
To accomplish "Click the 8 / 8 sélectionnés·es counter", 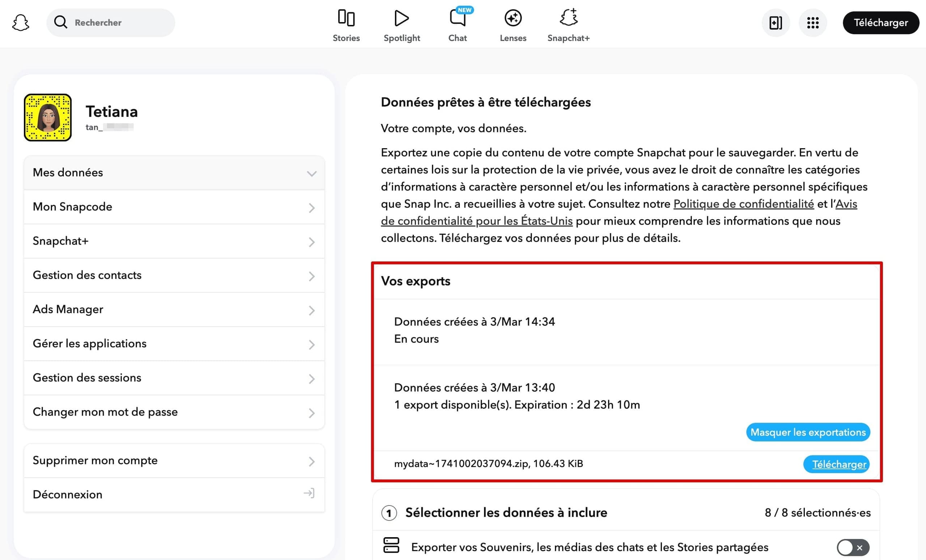I will pyautogui.click(x=817, y=513).
